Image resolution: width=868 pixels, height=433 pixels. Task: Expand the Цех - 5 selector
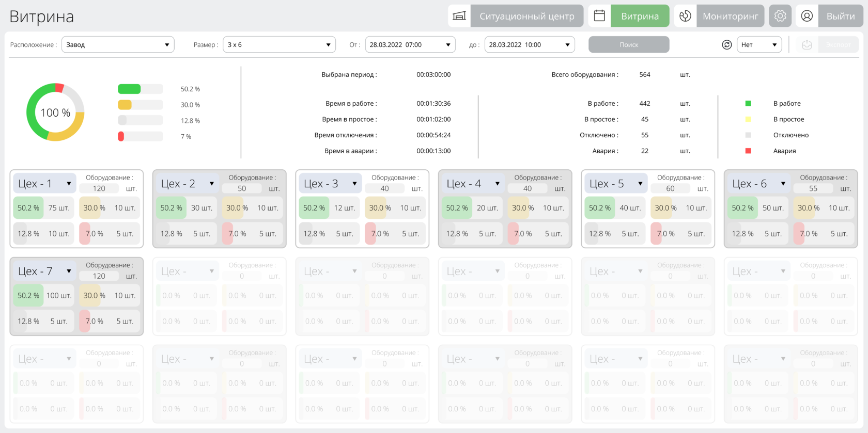616,184
